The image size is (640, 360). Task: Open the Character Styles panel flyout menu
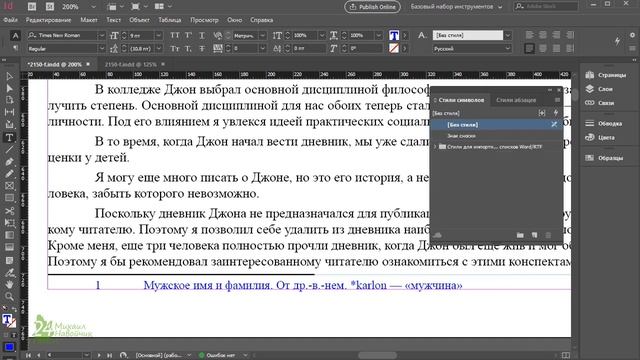pyautogui.click(x=557, y=100)
